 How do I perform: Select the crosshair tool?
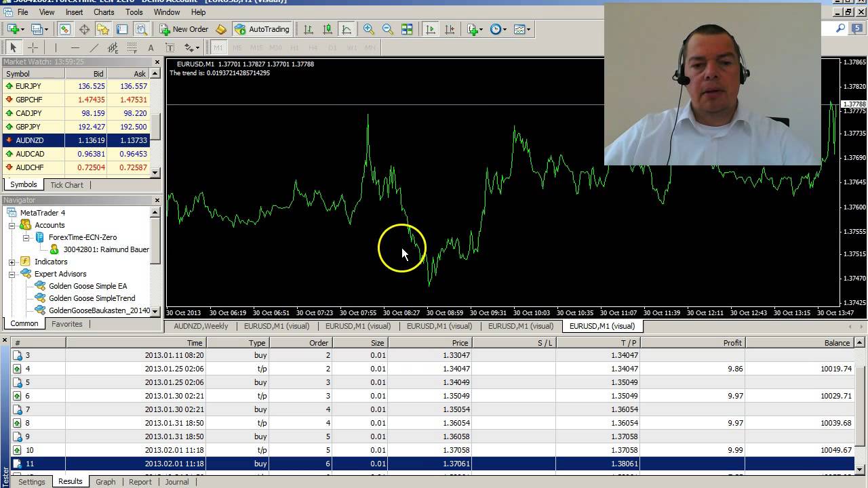click(x=33, y=47)
